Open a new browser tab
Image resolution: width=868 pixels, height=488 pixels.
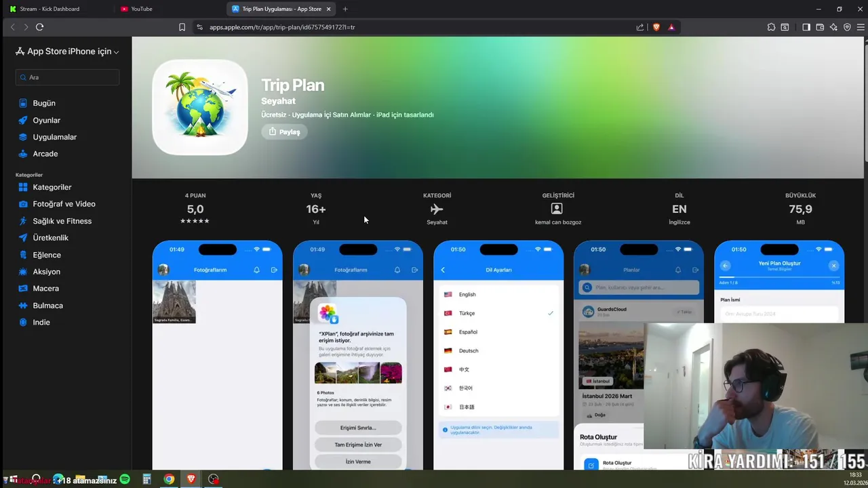[345, 9]
